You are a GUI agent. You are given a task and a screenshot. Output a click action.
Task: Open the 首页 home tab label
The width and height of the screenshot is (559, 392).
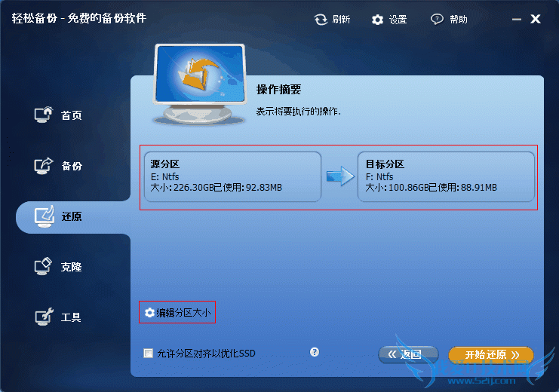click(x=72, y=115)
